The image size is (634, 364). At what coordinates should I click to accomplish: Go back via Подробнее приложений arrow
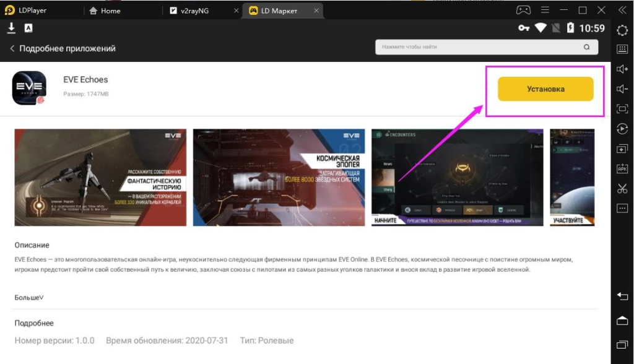pyautogui.click(x=12, y=48)
